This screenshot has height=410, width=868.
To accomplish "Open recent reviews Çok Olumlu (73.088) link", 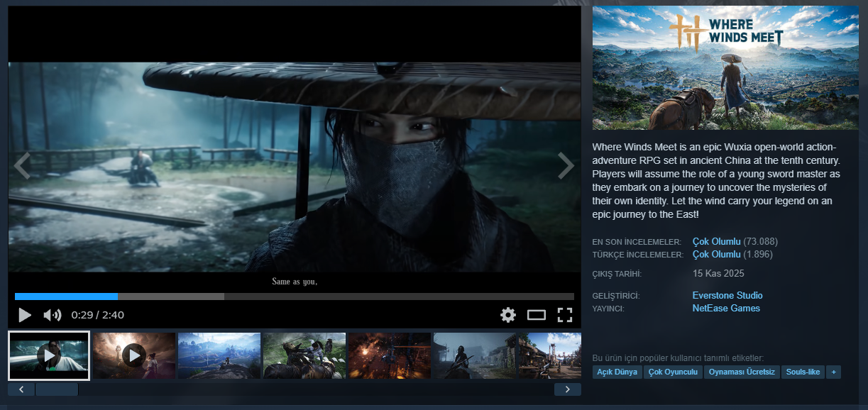I will tap(735, 241).
